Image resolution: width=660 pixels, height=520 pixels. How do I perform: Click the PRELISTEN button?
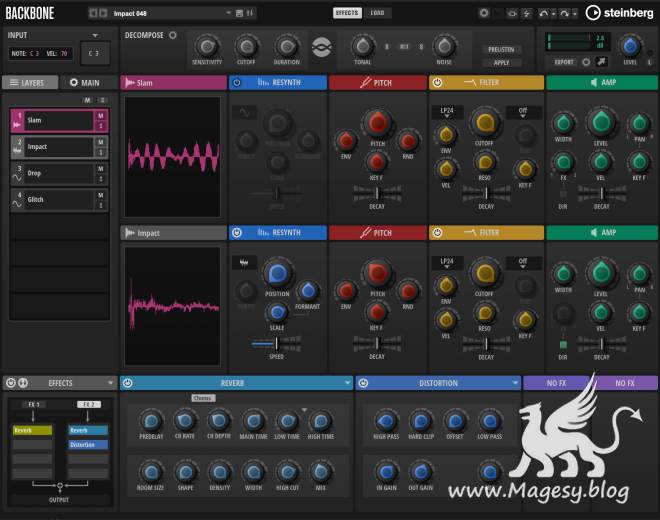click(501, 49)
